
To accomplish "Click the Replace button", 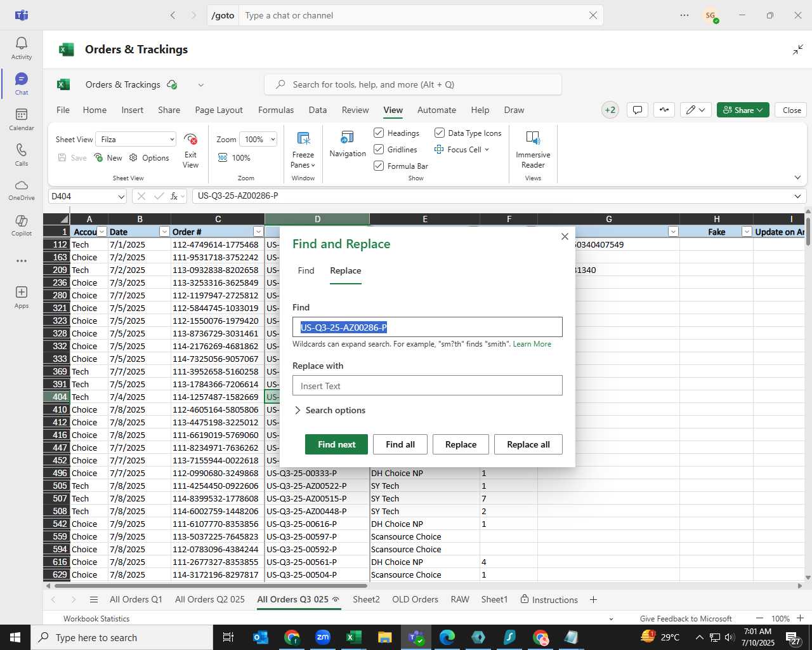I will tap(461, 444).
